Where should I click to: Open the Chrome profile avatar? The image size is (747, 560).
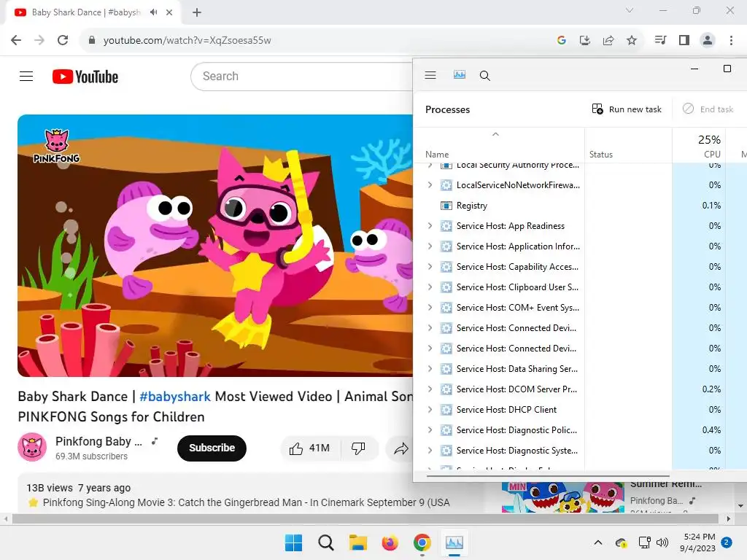click(x=708, y=40)
